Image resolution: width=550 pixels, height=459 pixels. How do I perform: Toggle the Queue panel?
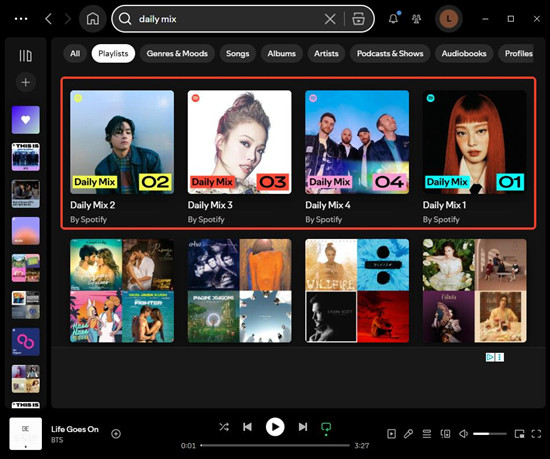pyautogui.click(x=427, y=434)
